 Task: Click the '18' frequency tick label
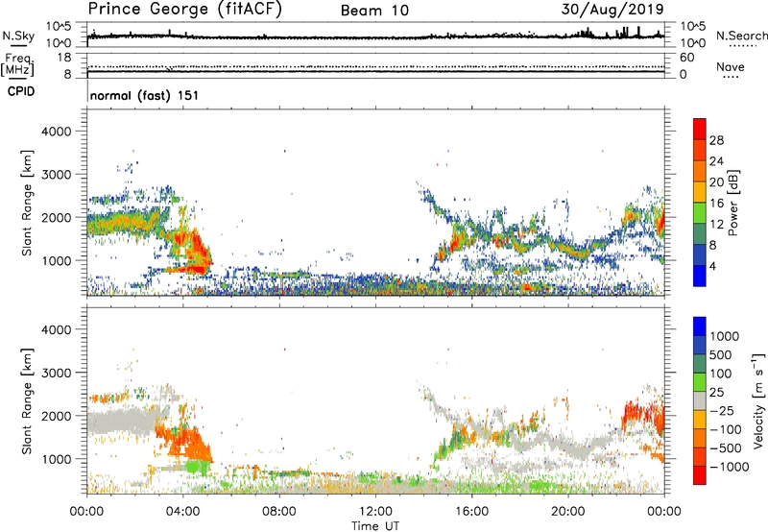(63, 58)
